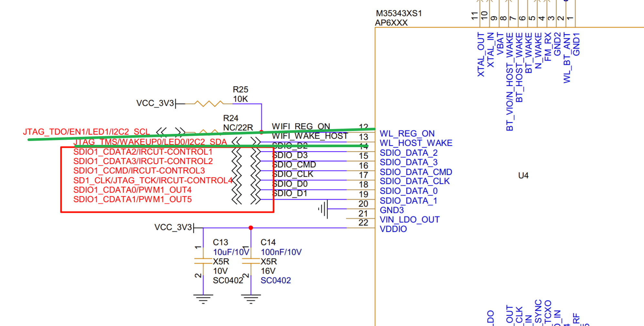Click the VIN_LDO_OUT pin label
644x326 pixels.
(410, 220)
